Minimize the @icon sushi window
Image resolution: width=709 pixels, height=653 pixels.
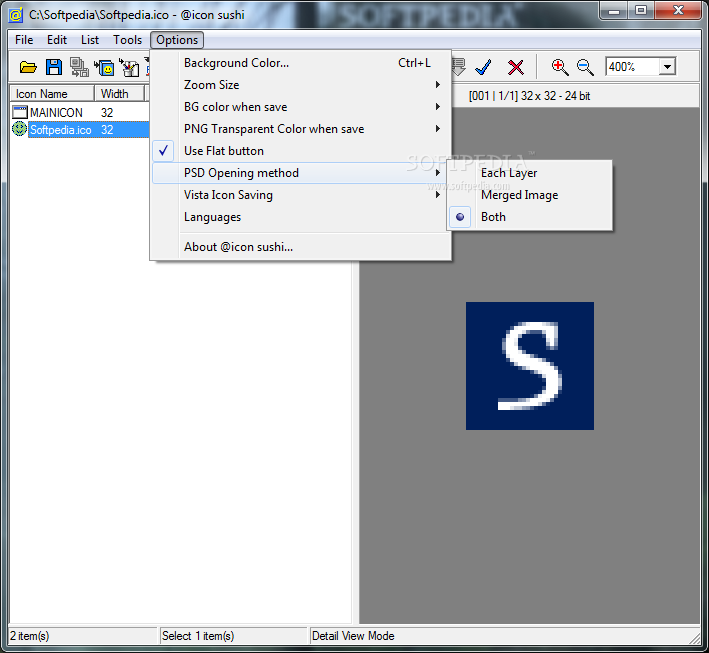pos(614,10)
